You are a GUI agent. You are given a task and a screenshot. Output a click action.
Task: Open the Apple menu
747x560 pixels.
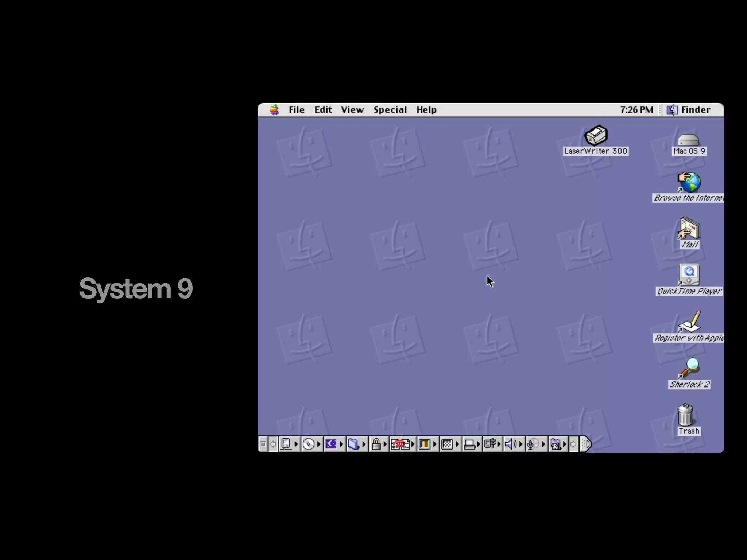pos(274,110)
